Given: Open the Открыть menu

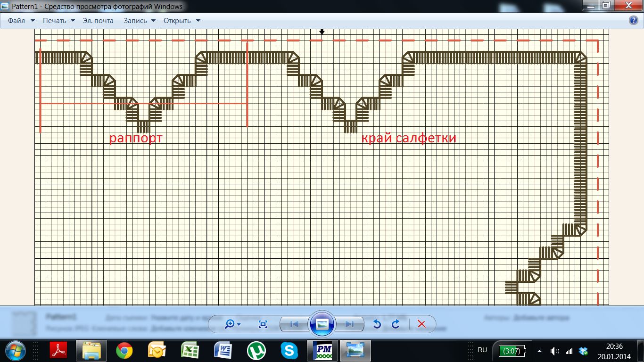Looking at the screenshot, I should coord(182,21).
